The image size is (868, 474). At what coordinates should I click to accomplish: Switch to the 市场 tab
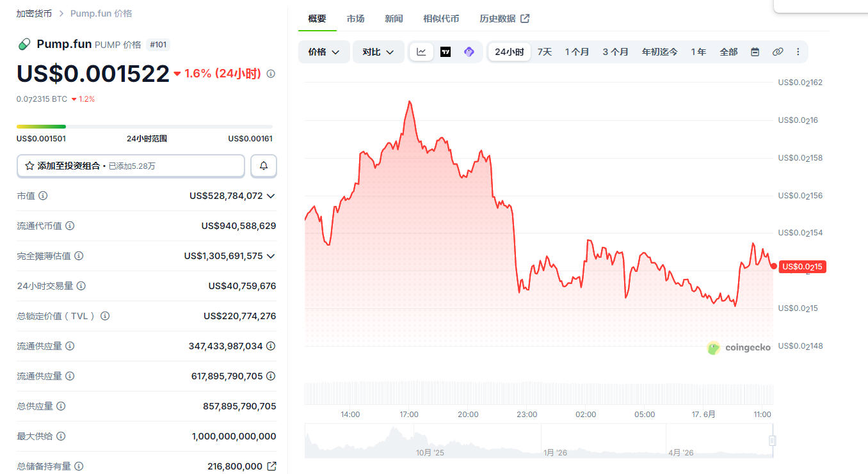(355, 19)
